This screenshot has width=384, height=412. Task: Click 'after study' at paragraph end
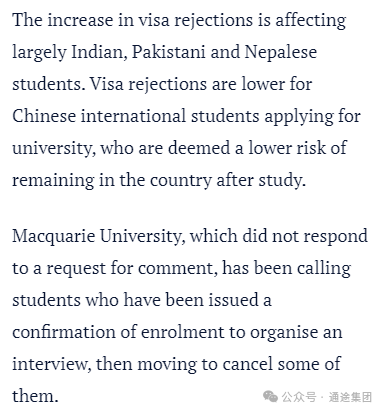(x=261, y=181)
